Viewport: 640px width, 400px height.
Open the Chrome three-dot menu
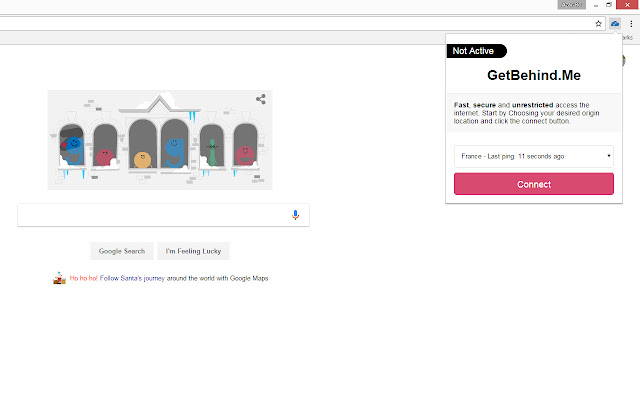(630, 23)
